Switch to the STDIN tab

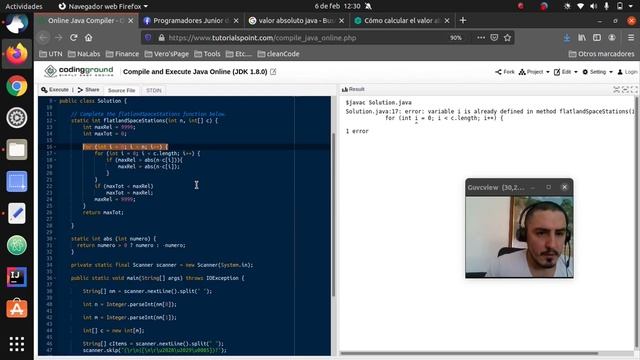click(153, 90)
